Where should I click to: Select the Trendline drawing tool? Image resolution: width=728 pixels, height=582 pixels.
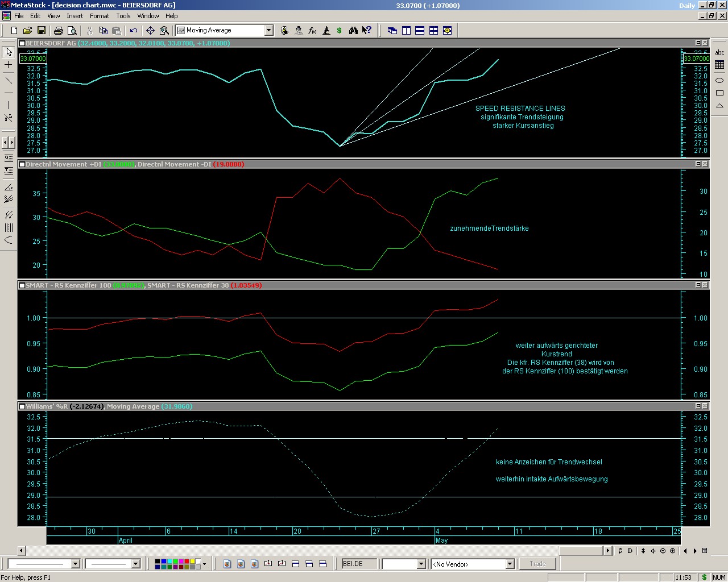point(9,80)
